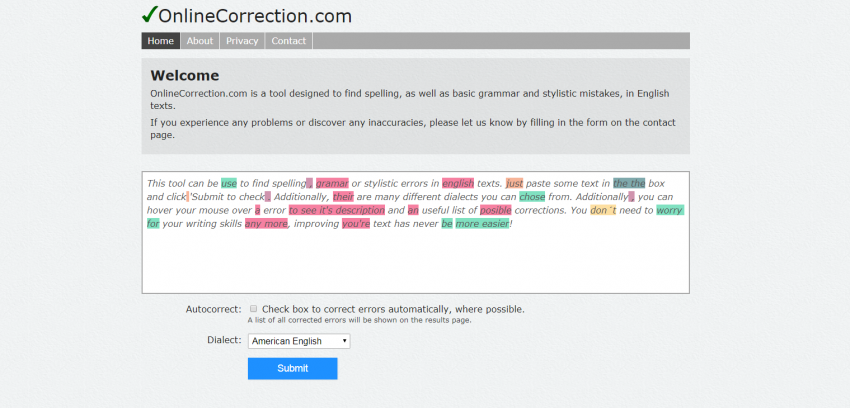Image resolution: width=850 pixels, height=408 pixels.
Task: Click the highlighted duplicate 'the the'
Action: click(629, 183)
